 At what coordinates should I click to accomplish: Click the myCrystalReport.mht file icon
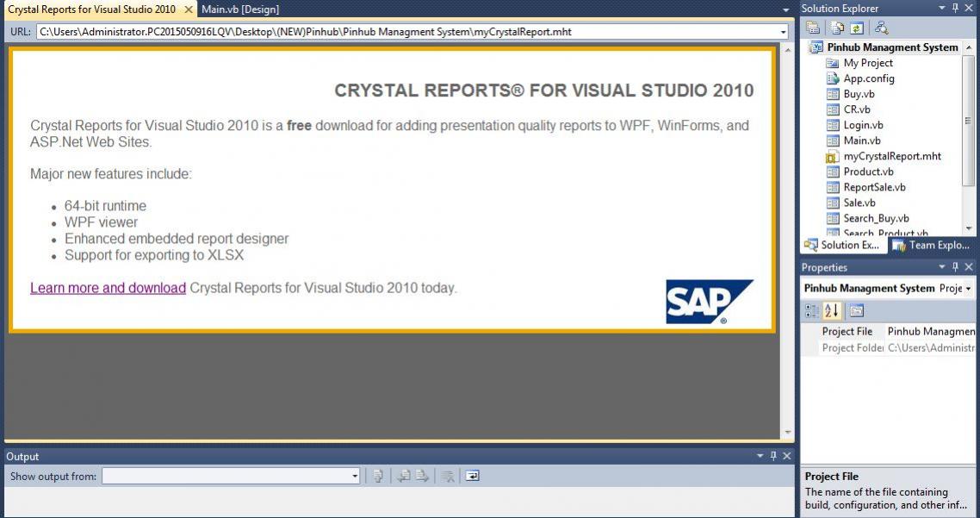click(x=833, y=156)
